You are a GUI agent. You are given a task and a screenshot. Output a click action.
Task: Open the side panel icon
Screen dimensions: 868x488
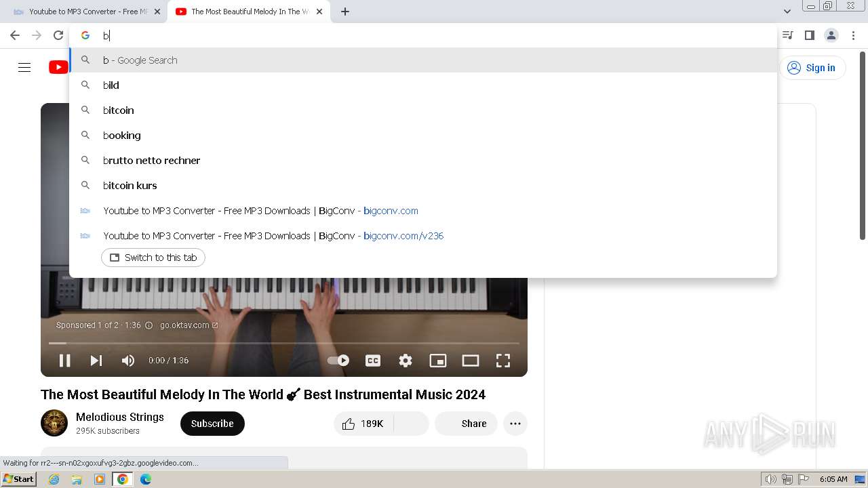pos(809,35)
